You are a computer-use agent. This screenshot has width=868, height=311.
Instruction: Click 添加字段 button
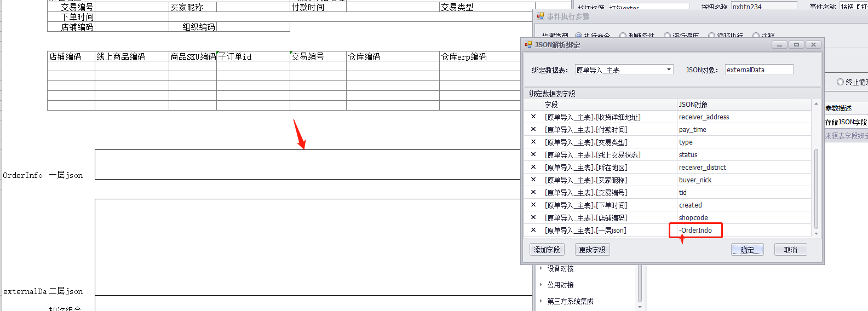[x=547, y=250]
